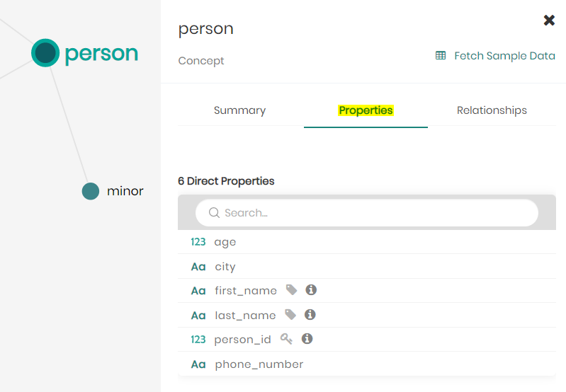Click the tag icon beside last_name
566x392 pixels.
pyautogui.click(x=290, y=315)
